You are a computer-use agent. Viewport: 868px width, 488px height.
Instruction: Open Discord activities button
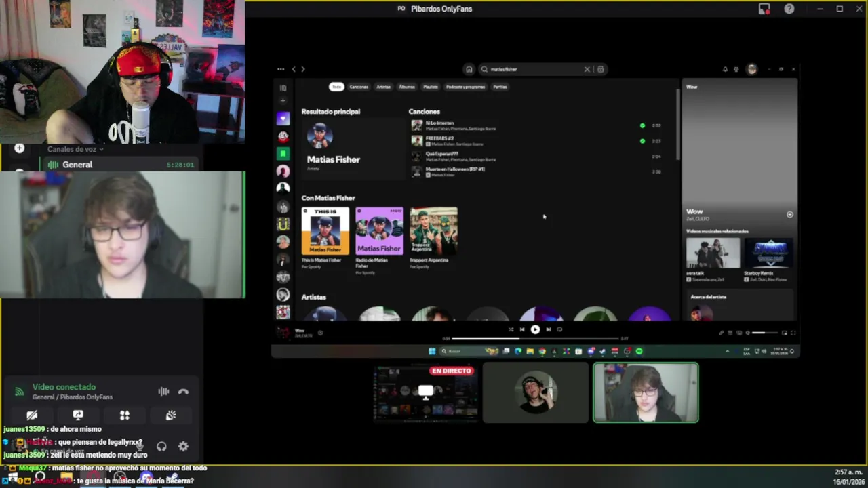click(125, 415)
